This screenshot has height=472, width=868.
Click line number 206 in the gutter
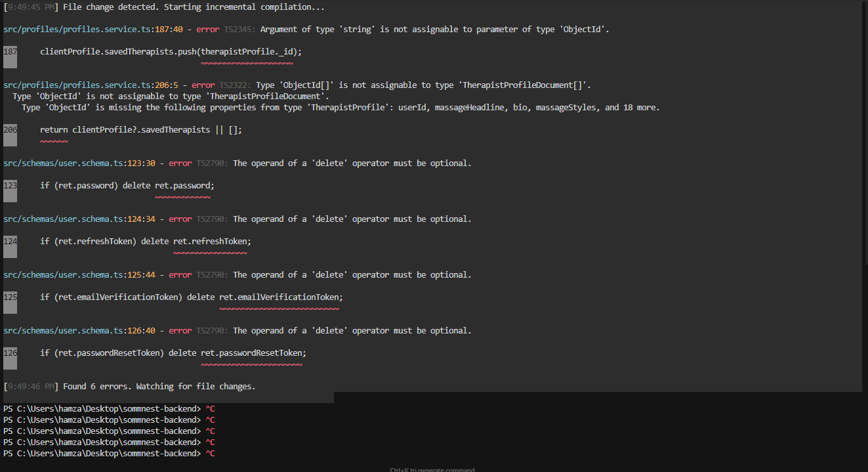(x=10, y=130)
